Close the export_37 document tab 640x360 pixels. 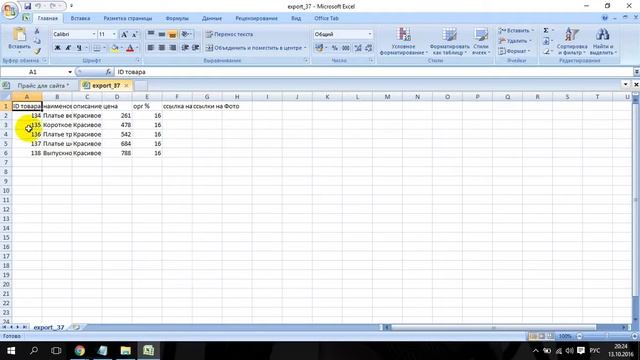tap(127, 85)
